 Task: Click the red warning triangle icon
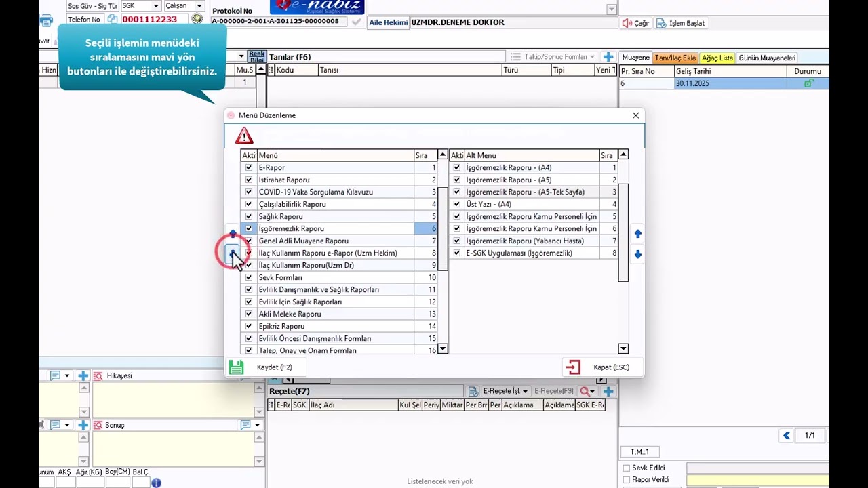pyautogui.click(x=244, y=136)
